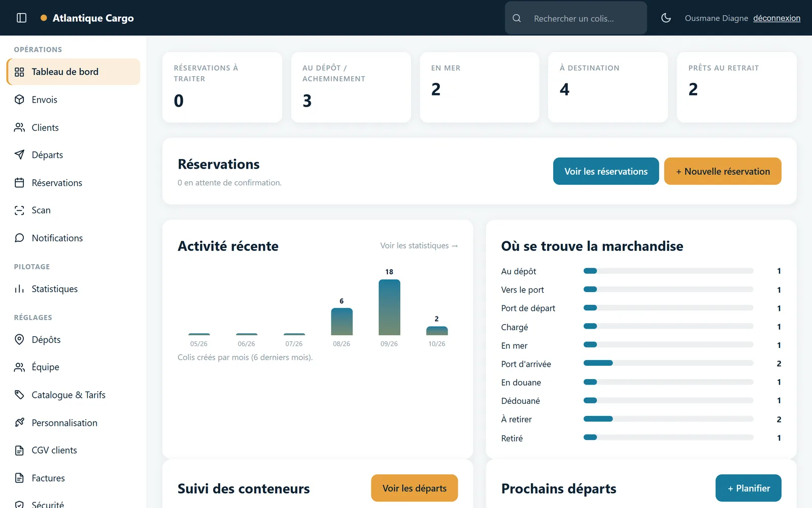
Task: Open Factures via its file icon
Action: (19, 478)
